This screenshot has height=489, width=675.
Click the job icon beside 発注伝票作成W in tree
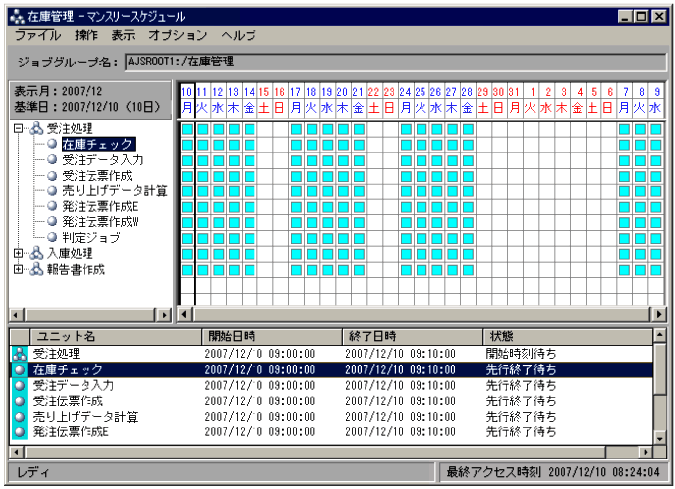(x=52, y=222)
